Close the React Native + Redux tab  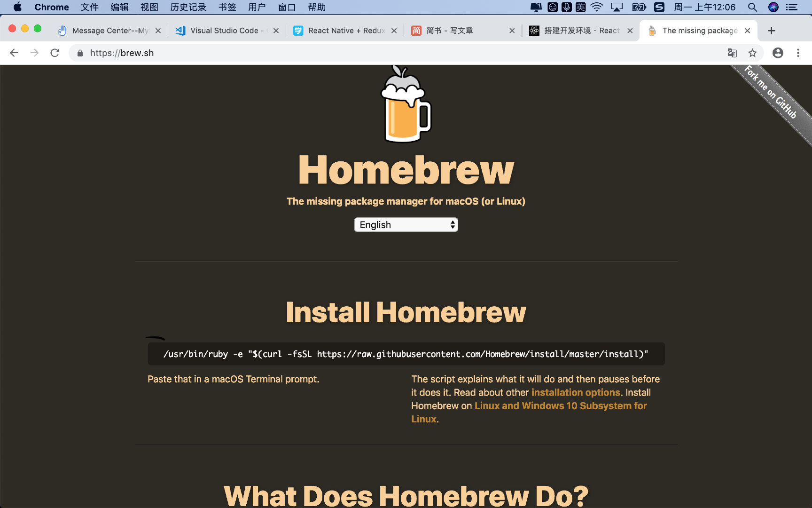tap(394, 31)
